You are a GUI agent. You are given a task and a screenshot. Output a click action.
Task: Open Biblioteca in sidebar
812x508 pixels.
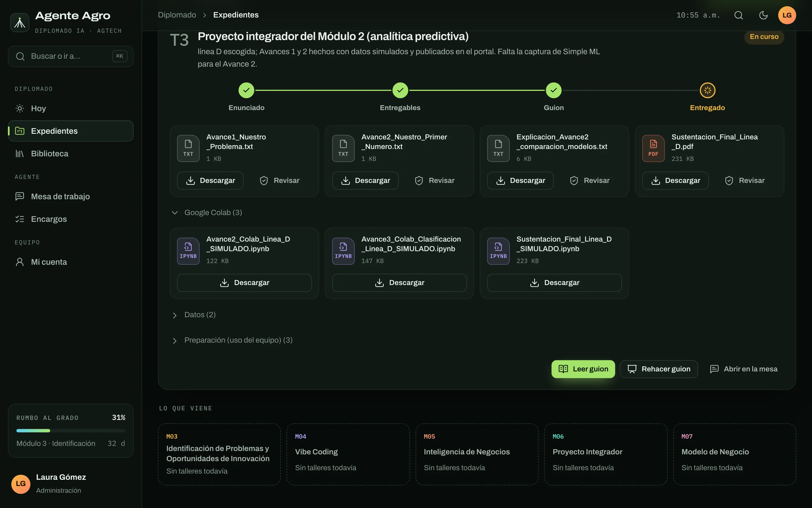(71, 154)
